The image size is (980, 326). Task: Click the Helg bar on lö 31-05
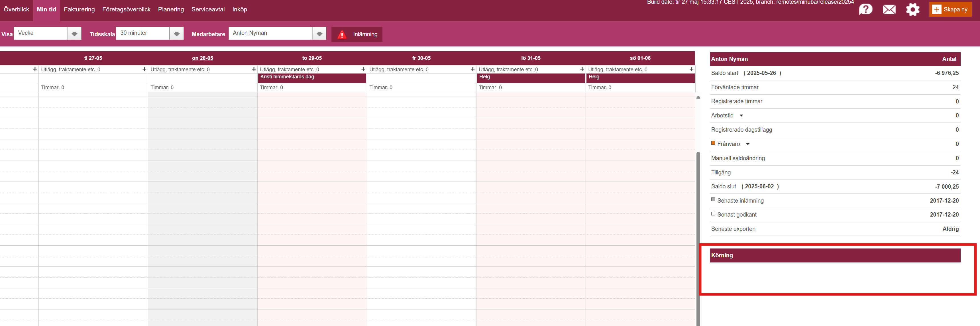pos(531,78)
